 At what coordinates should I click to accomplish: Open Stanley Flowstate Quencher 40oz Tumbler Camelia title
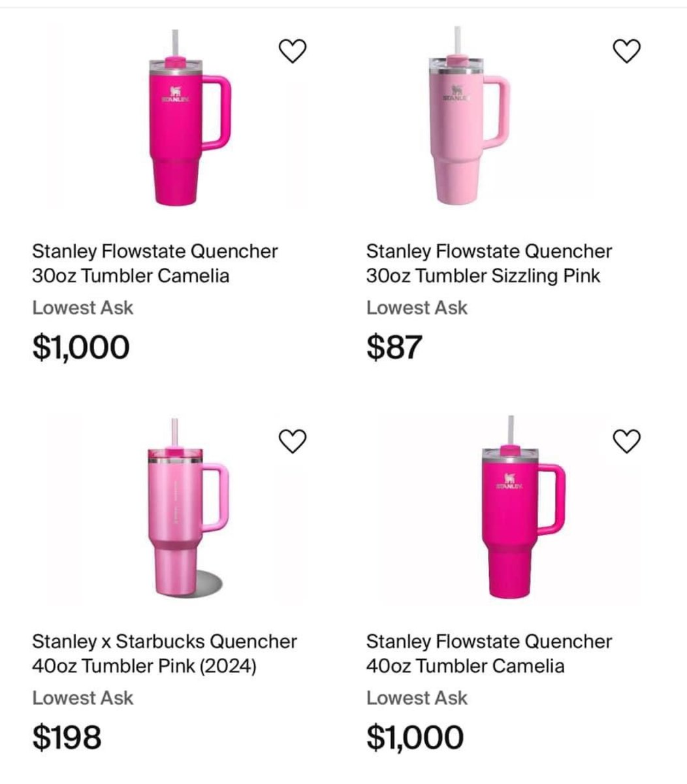click(x=489, y=654)
